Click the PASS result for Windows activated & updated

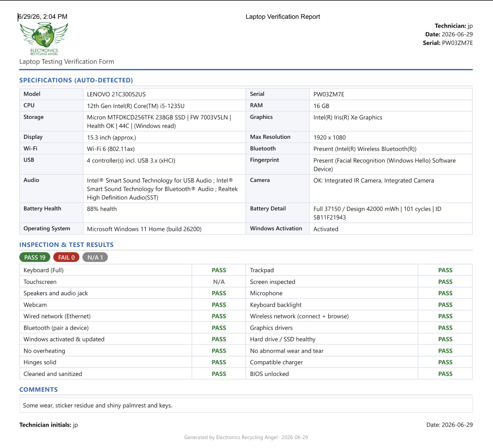pos(219,339)
